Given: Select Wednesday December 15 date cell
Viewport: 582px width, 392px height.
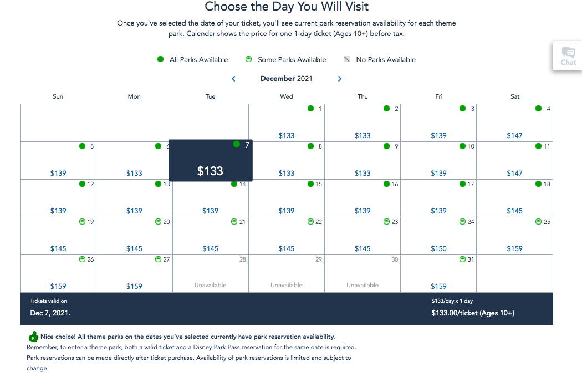Looking at the screenshot, I should [x=287, y=198].
